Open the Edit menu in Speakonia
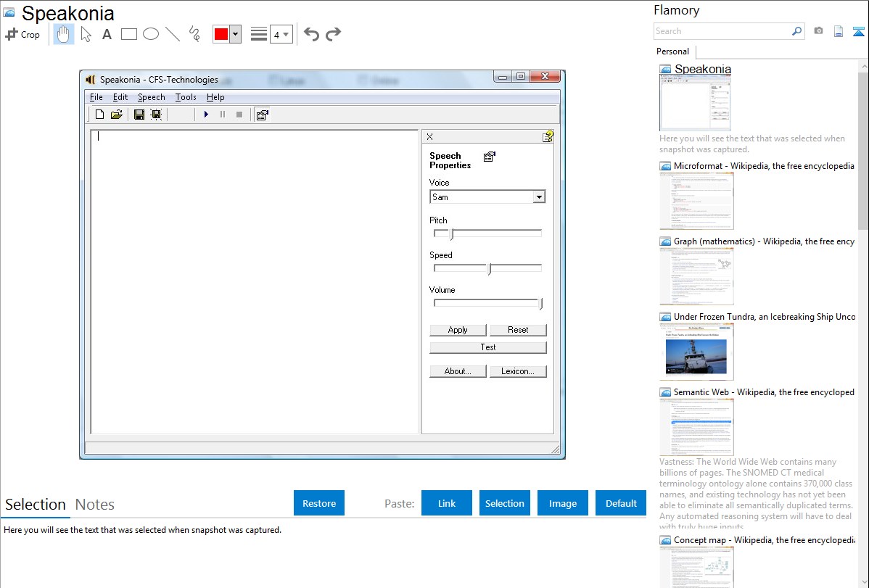 point(120,97)
